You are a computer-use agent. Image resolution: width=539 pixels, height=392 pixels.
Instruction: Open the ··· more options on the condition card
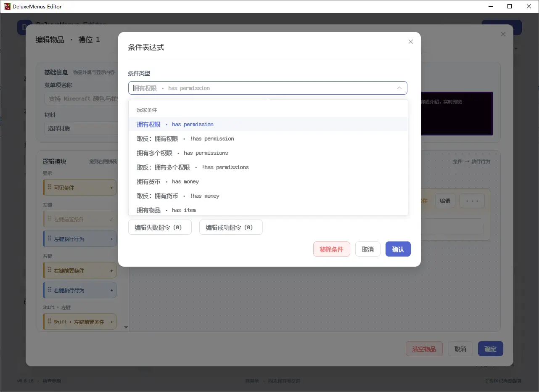pos(472,201)
